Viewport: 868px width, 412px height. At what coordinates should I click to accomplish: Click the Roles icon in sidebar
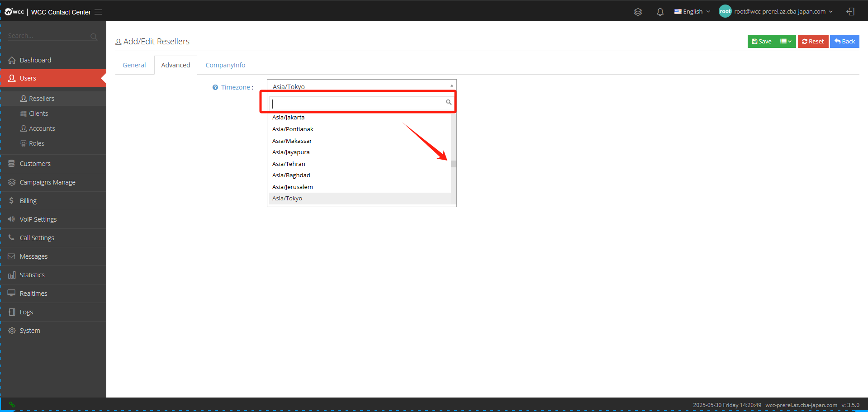[x=23, y=143]
